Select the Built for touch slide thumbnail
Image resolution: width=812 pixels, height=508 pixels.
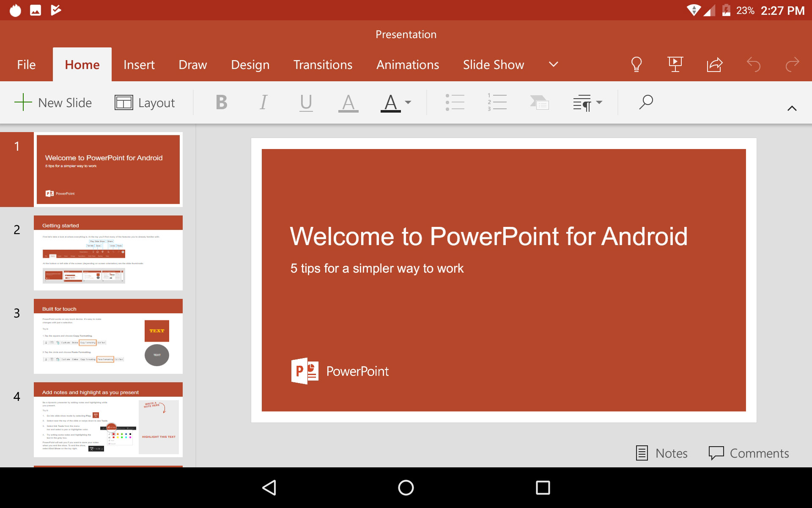coord(108,337)
